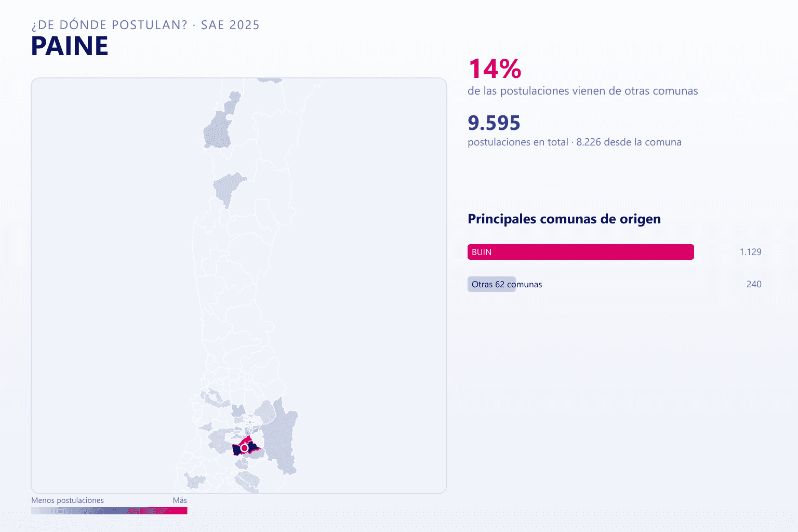Click the '8.226 desde la comuna' text
The image size is (798, 532).
629,142
